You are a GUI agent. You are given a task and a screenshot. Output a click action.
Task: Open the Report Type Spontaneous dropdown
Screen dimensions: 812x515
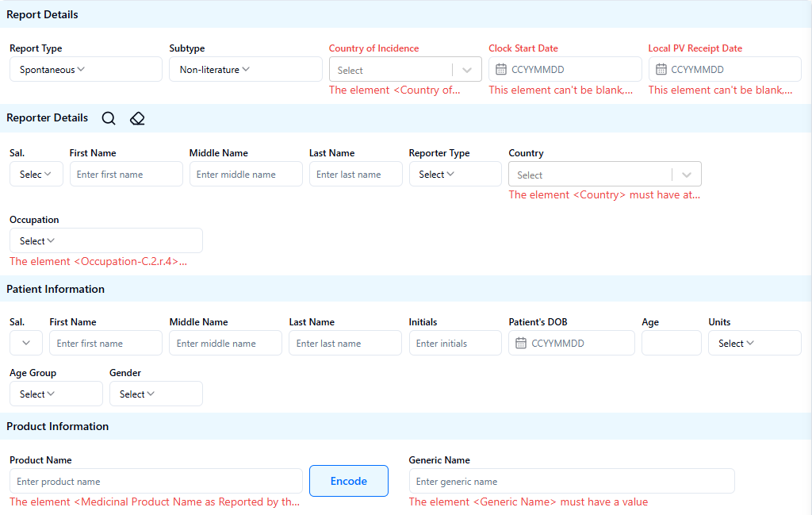[86, 69]
